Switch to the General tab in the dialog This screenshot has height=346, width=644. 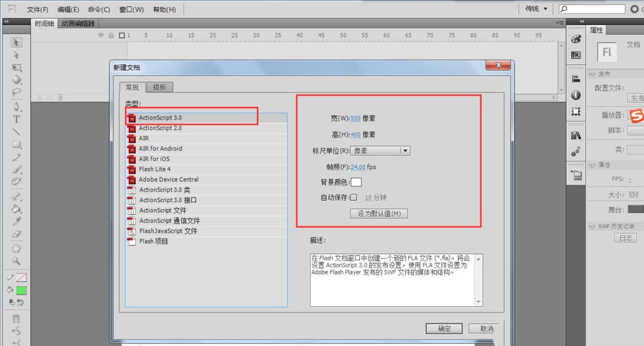click(x=132, y=87)
